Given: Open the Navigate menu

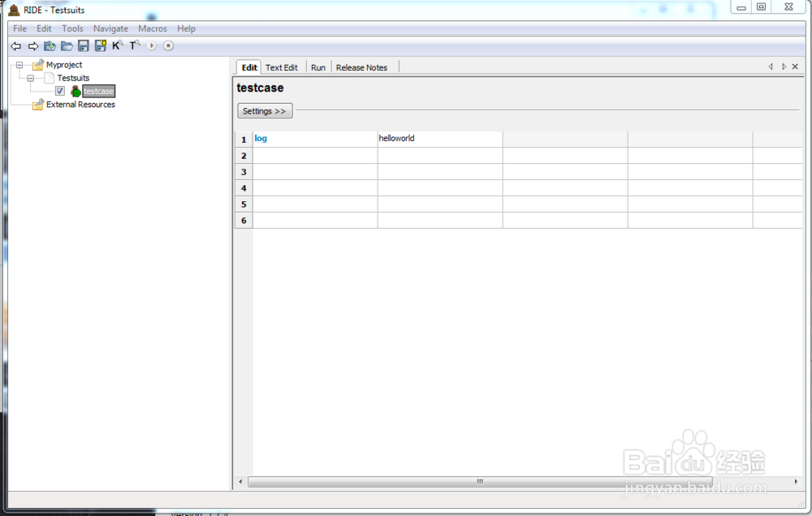Looking at the screenshot, I should [x=110, y=28].
